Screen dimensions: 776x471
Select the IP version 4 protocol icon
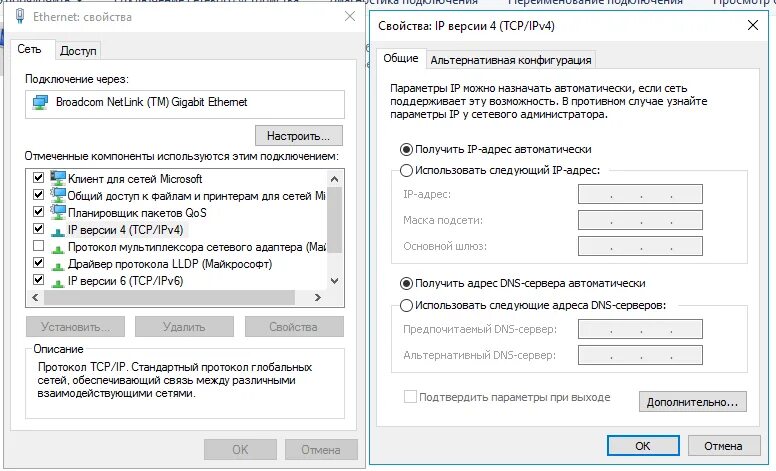[x=58, y=229]
